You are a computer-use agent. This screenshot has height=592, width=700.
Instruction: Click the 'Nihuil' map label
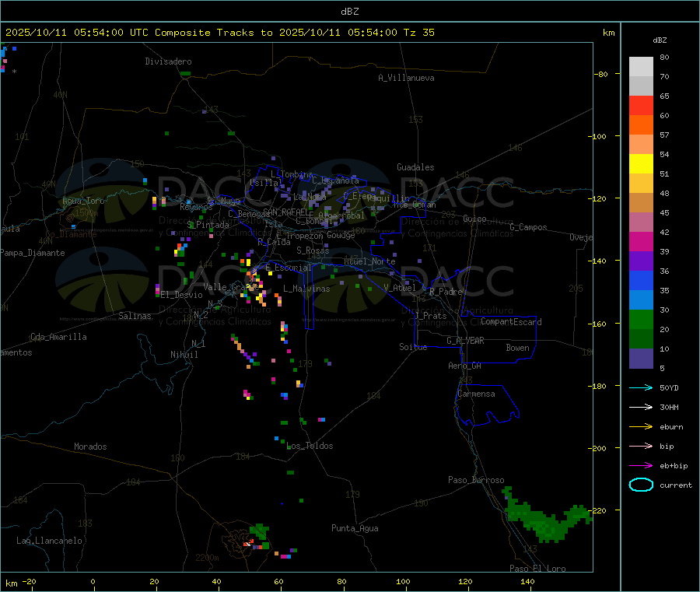pyautogui.click(x=184, y=355)
